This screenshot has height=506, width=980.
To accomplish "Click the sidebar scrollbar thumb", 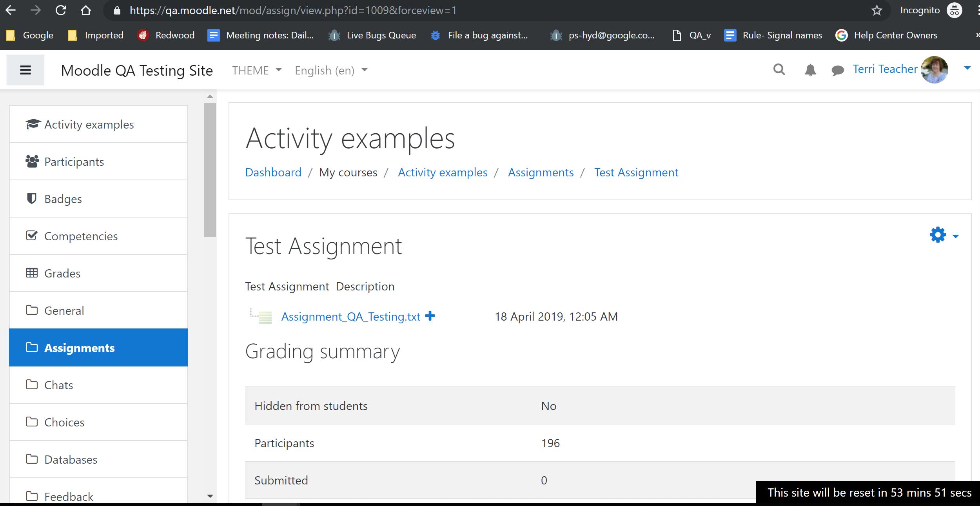I will [x=210, y=169].
